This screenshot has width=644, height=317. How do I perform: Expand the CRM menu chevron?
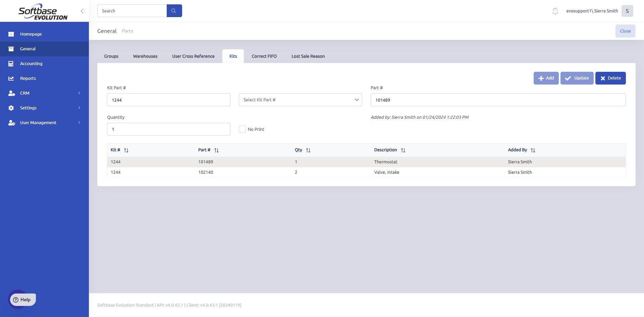79,93
